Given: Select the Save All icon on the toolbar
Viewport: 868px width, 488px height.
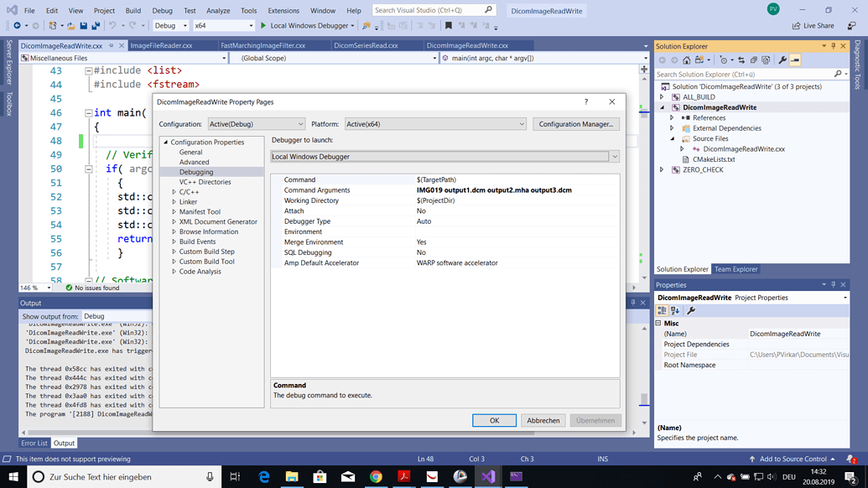Looking at the screenshot, I should (x=95, y=26).
